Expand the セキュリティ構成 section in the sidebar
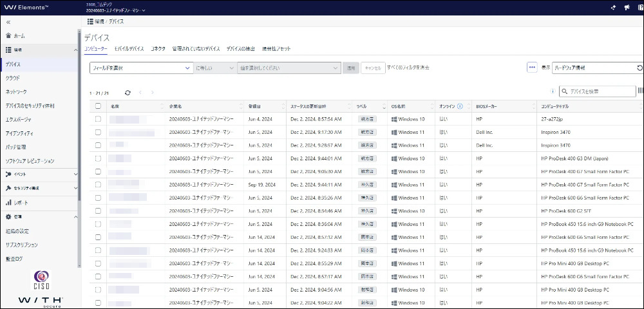The height and width of the screenshot is (309, 644). tap(75, 189)
